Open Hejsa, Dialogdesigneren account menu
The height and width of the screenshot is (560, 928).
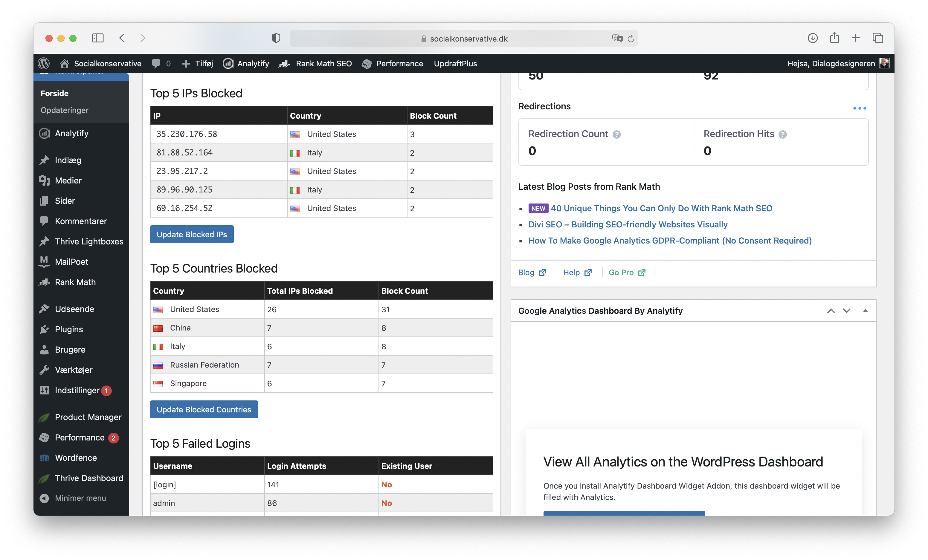click(831, 63)
